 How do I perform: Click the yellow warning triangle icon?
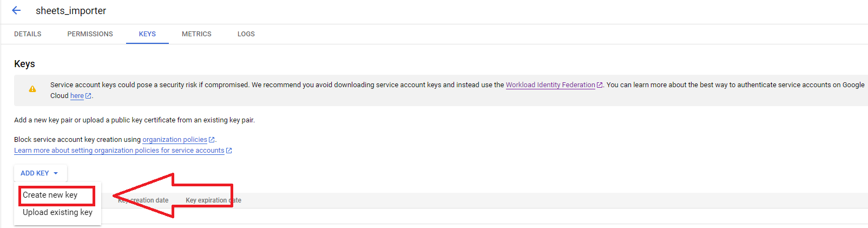pyautogui.click(x=32, y=89)
